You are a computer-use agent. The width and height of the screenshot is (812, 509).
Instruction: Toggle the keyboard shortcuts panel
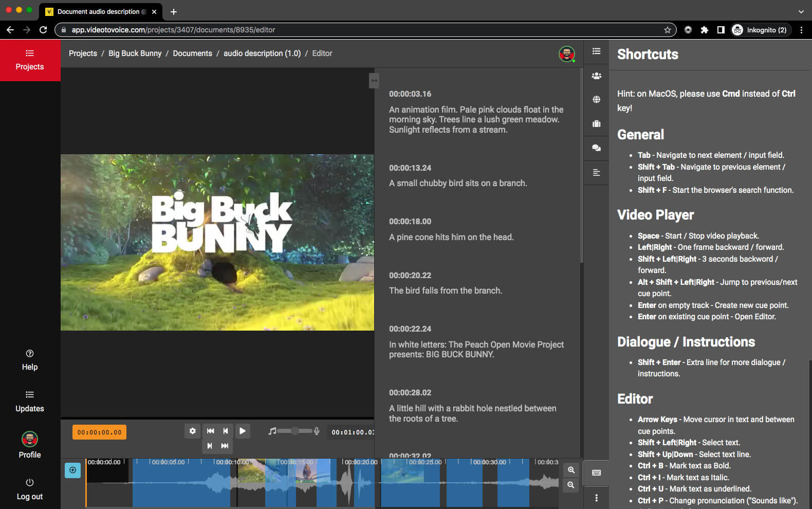point(596,472)
